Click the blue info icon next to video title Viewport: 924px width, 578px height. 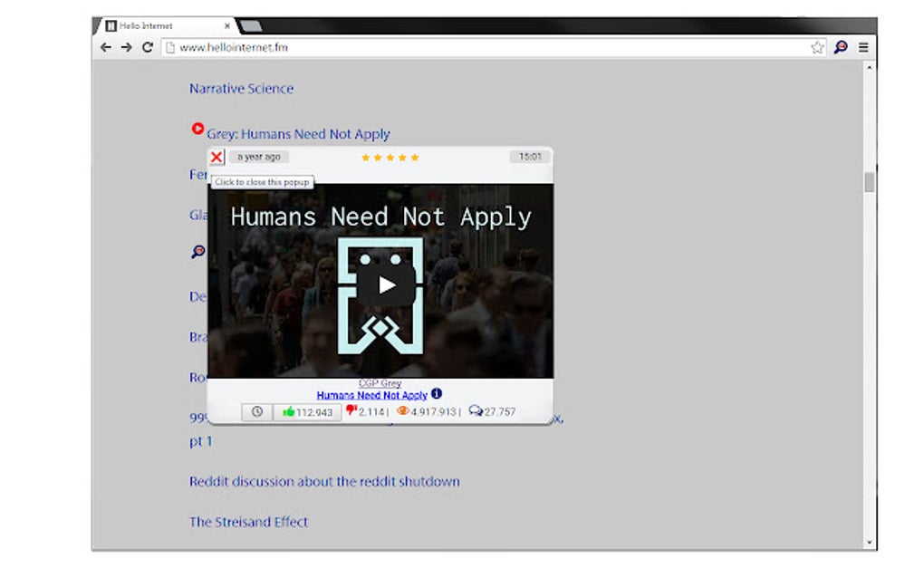point(436,395)
